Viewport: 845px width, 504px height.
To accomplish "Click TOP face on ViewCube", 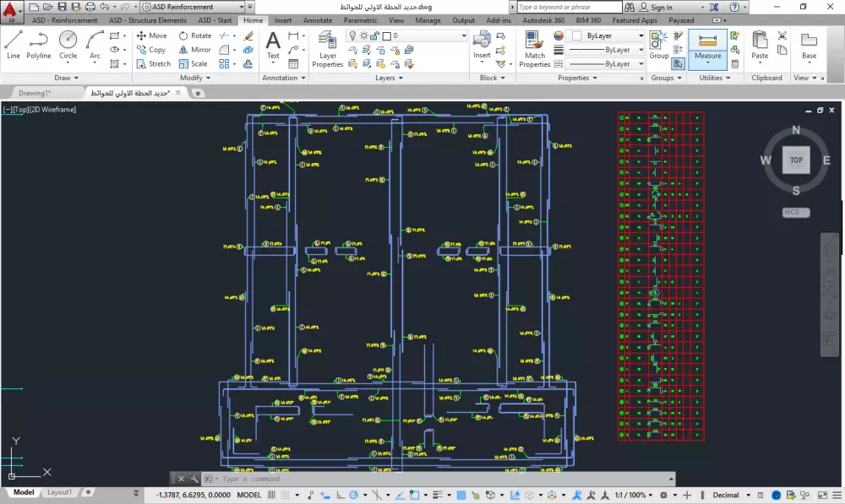I will 796,160.
